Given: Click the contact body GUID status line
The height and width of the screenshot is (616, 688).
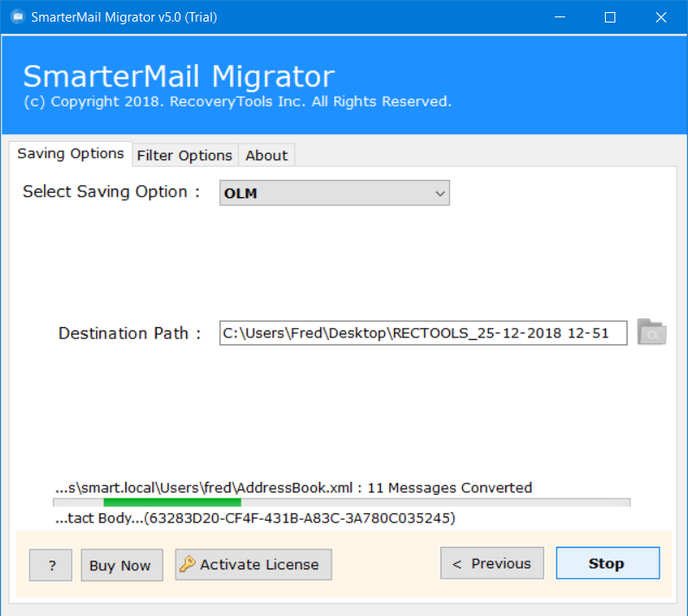Looking at the screenshot, I should pyautogui.click(x=255, y=518).
